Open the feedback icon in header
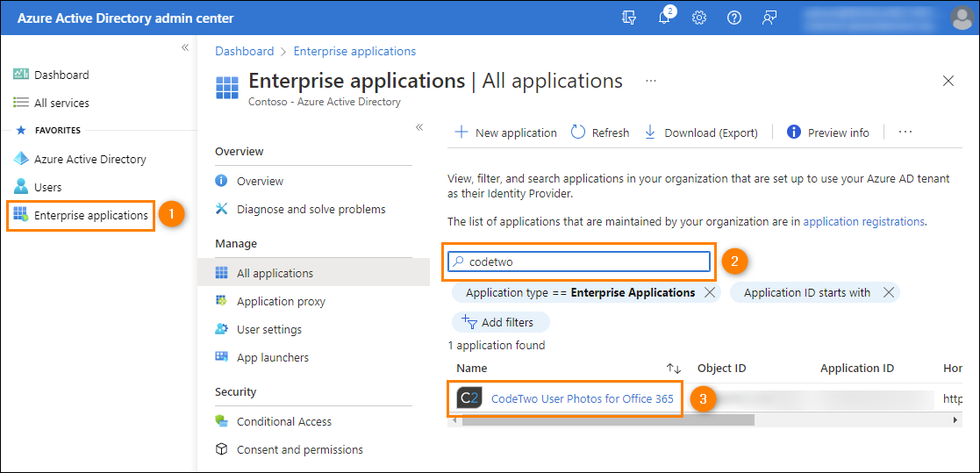 tap(769, 18)
